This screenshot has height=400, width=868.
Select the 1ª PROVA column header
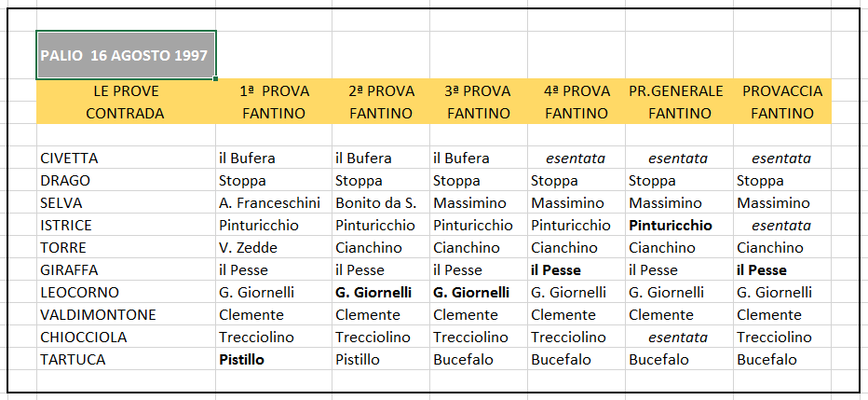[x=274, y=90]
